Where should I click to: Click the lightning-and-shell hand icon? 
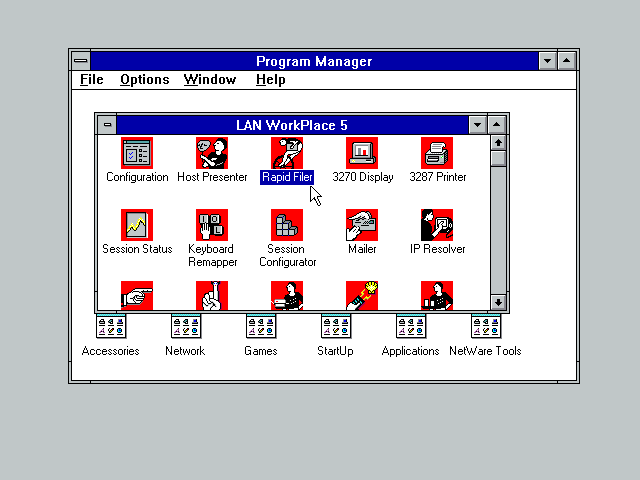point(362,296)
